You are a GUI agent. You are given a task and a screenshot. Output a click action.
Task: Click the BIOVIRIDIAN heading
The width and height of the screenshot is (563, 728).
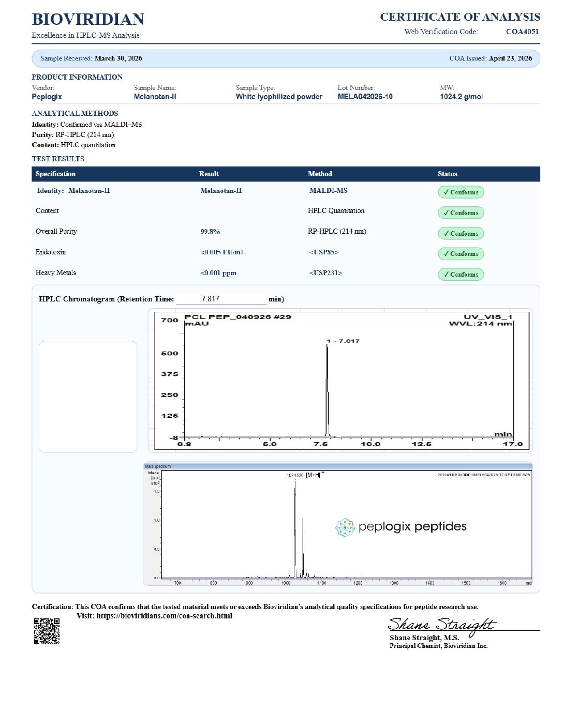click(88, 19)
